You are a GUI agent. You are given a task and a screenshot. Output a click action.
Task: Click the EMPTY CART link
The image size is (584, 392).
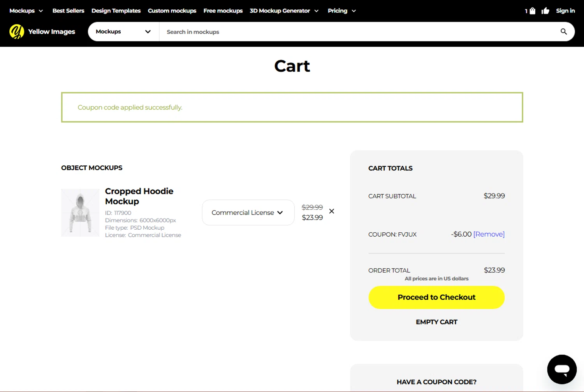click(x=436, y=322)
